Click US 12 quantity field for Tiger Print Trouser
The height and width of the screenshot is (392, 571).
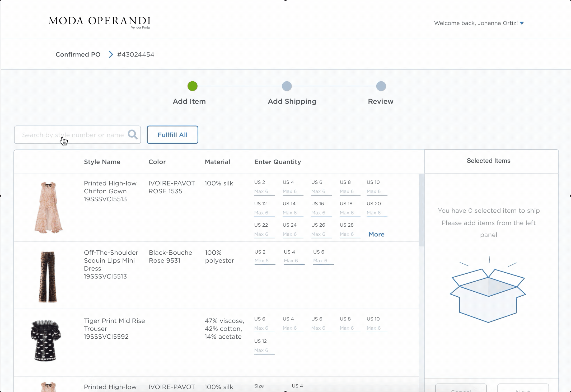[264, 350]
